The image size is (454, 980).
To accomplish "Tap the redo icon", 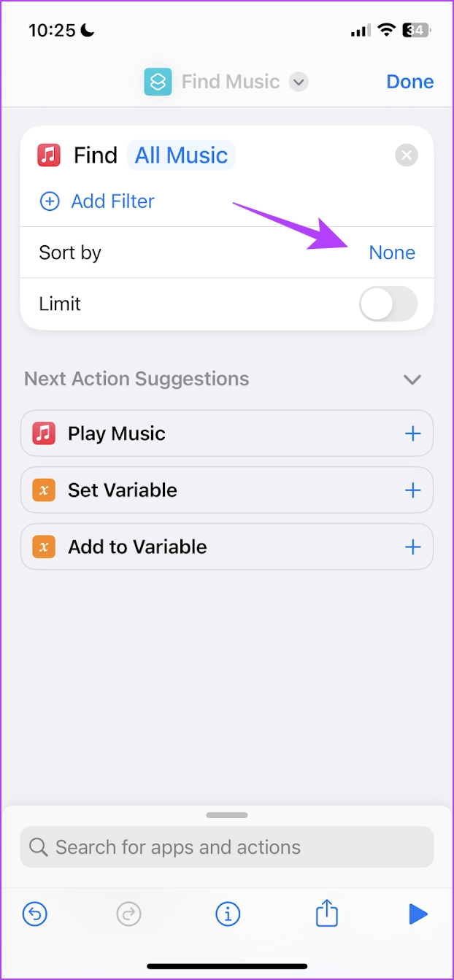I will [x=129, y=914].
